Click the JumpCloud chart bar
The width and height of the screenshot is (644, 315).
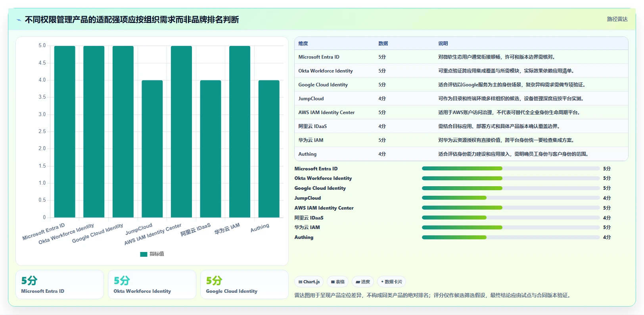coord(152,149)
